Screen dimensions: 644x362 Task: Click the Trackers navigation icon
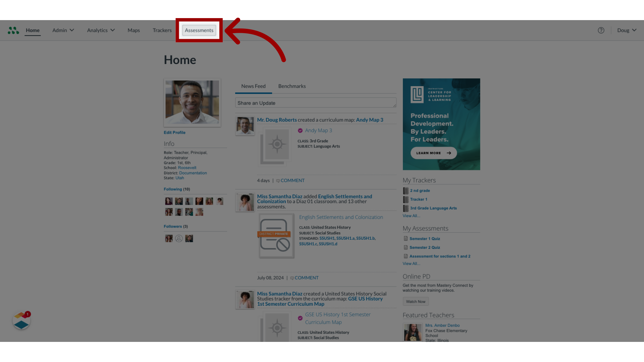[162, 30]
